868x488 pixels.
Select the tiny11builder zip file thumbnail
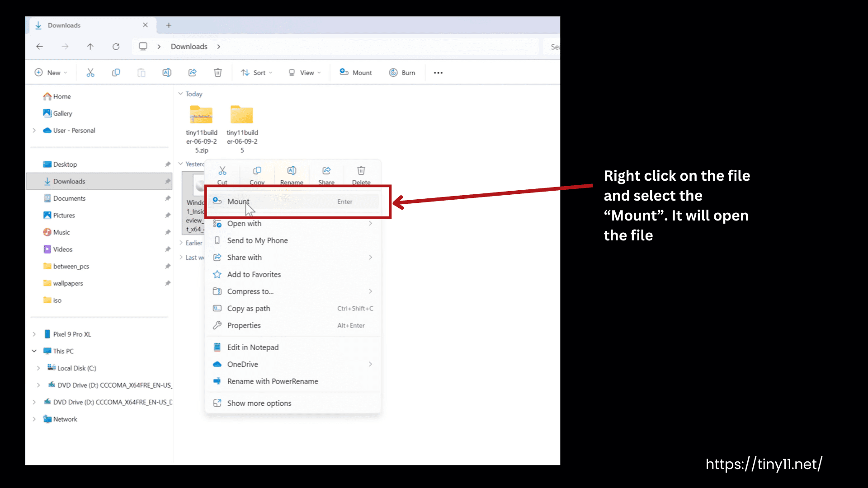click(201, 115)
